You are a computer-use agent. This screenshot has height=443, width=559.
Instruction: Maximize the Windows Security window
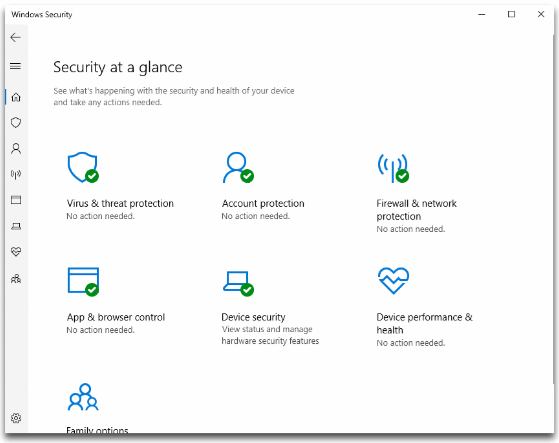click(511, 14)
